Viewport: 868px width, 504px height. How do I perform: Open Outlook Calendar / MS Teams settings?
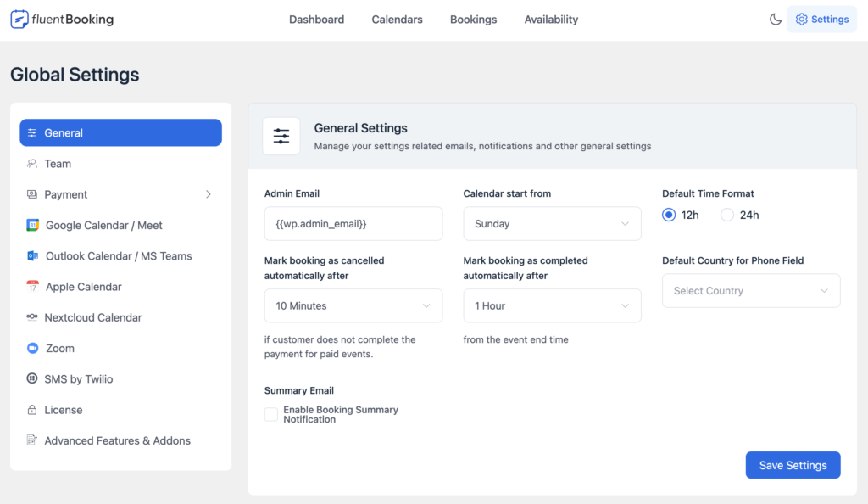120,256
